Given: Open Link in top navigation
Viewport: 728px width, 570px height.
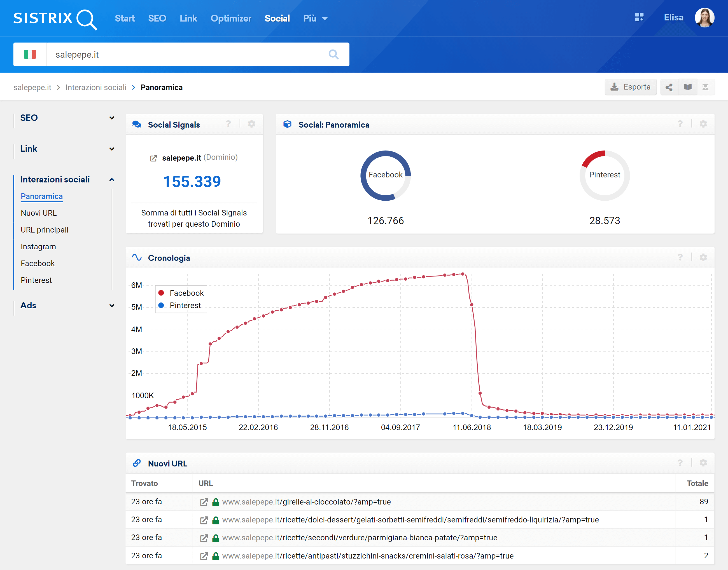Looking at the screenshot, I should (x=188, y=18).
